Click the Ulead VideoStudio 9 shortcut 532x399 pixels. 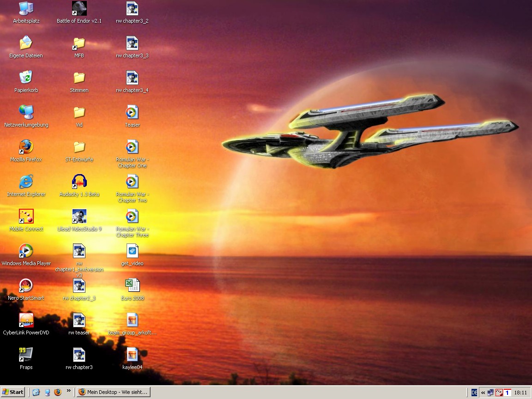pyautogui.click(x=79, y=217)
